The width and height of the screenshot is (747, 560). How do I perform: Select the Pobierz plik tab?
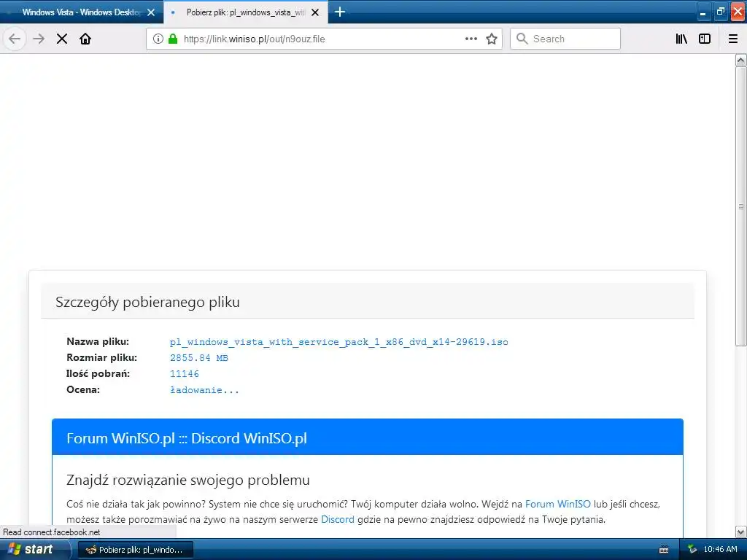pos(245,12)
